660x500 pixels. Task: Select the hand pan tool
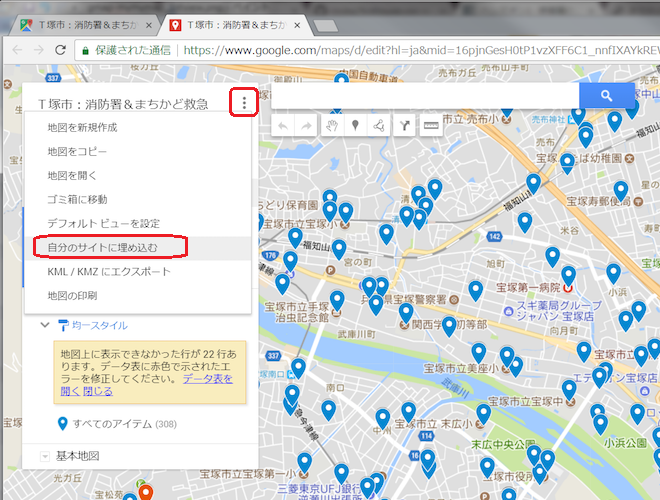[x=333, y=125]
